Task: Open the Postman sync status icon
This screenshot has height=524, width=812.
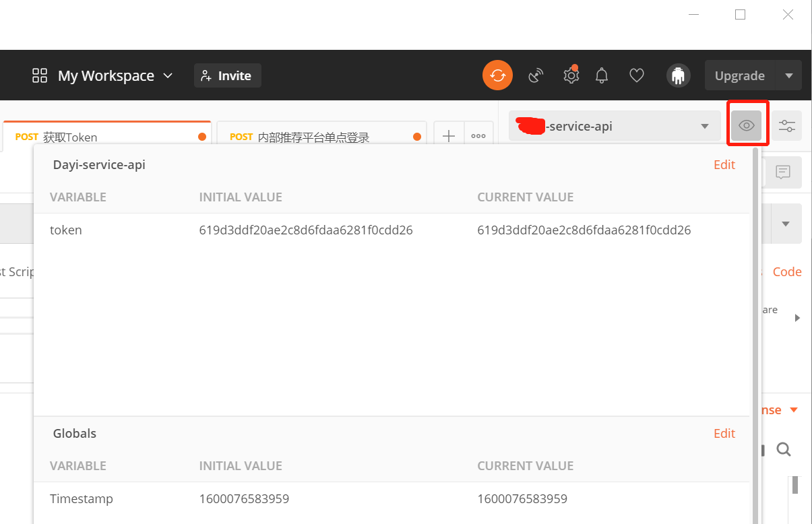Action: pos(497,75)
